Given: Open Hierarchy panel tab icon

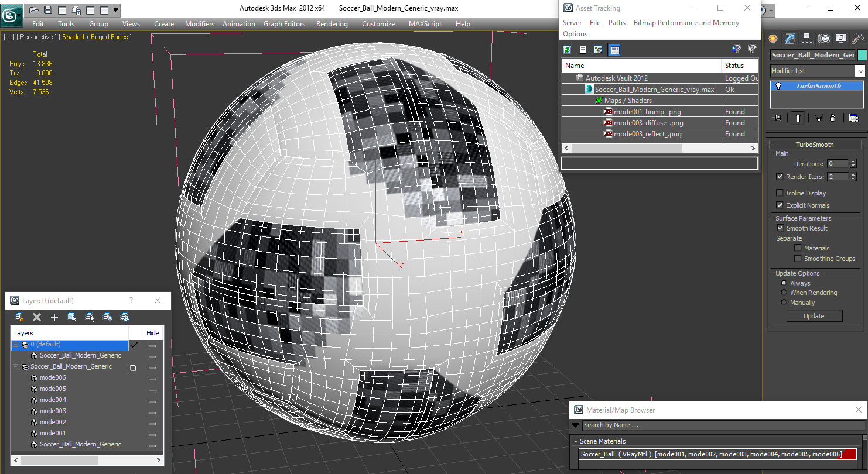Looking at the screenshot, I should (807, 39).
